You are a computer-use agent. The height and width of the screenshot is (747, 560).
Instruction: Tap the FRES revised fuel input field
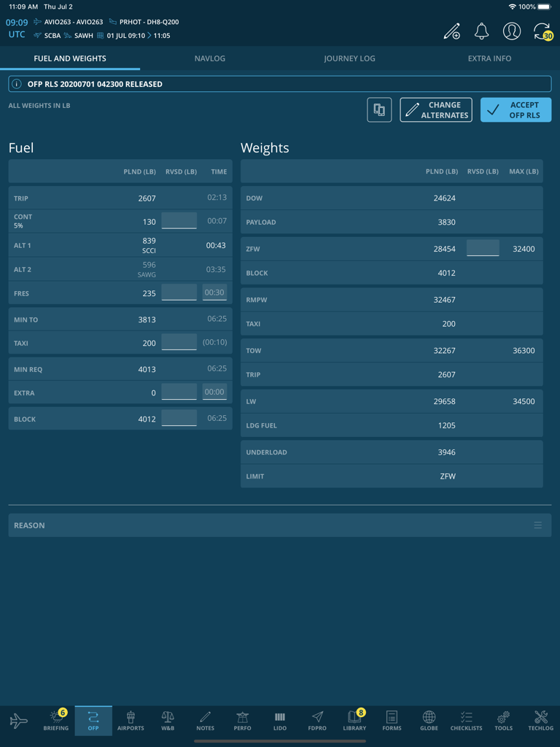click(x=179, y=292)
